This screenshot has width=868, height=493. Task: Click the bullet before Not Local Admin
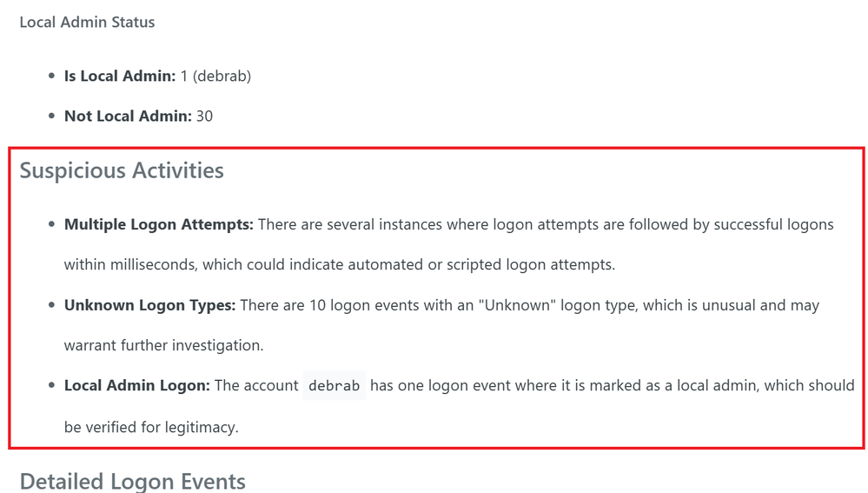tap(52, 116)
